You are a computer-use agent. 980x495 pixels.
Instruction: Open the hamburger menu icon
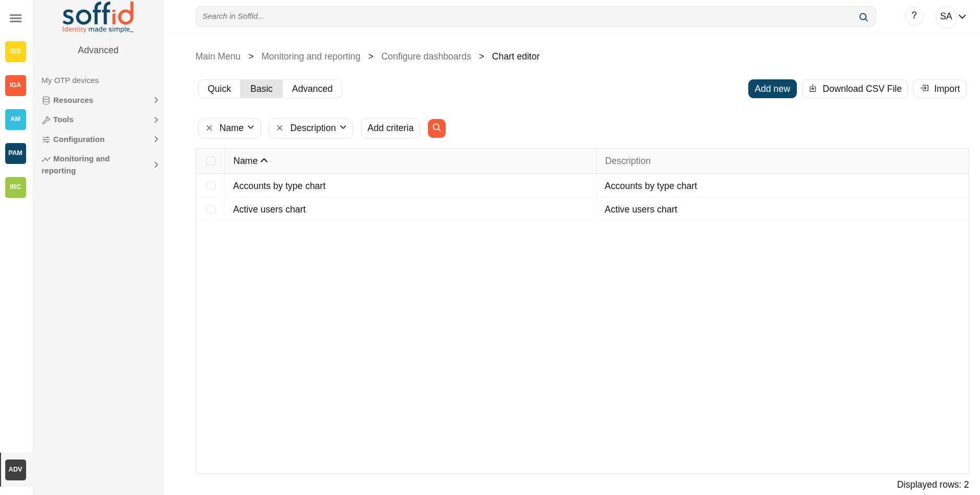click(x=16, y=18)
